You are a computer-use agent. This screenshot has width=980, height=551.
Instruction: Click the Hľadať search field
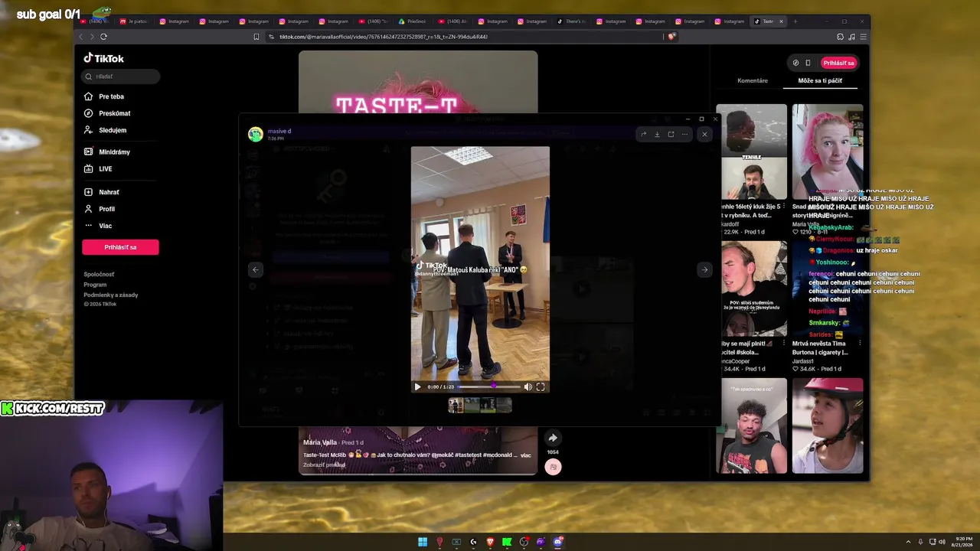(121, 77)
